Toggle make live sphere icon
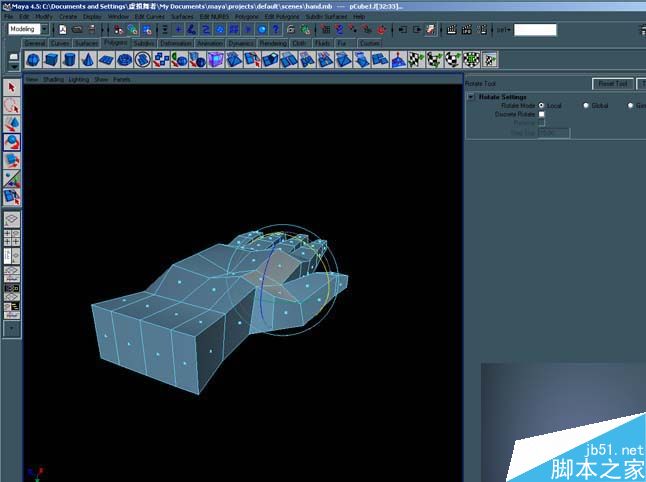This screenshot has width=646, height=482. (x=382, y=29)
